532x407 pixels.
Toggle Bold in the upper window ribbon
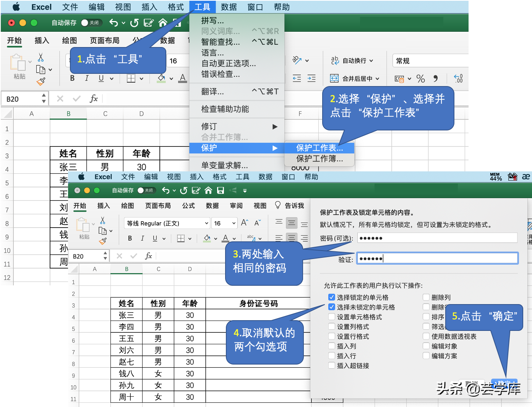72,78
